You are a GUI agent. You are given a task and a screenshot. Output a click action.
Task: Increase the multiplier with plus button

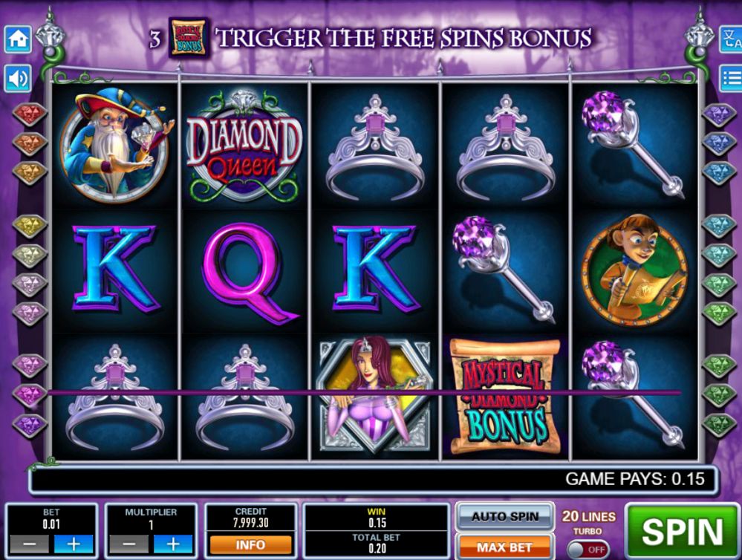point(173,544)
